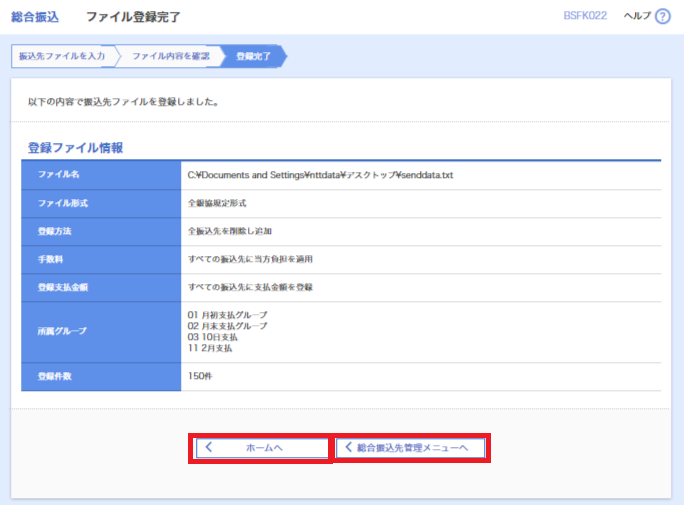Click the ファイル名 row label
Viewport: 684px width, 505px height.
click(x=58, y=174)
